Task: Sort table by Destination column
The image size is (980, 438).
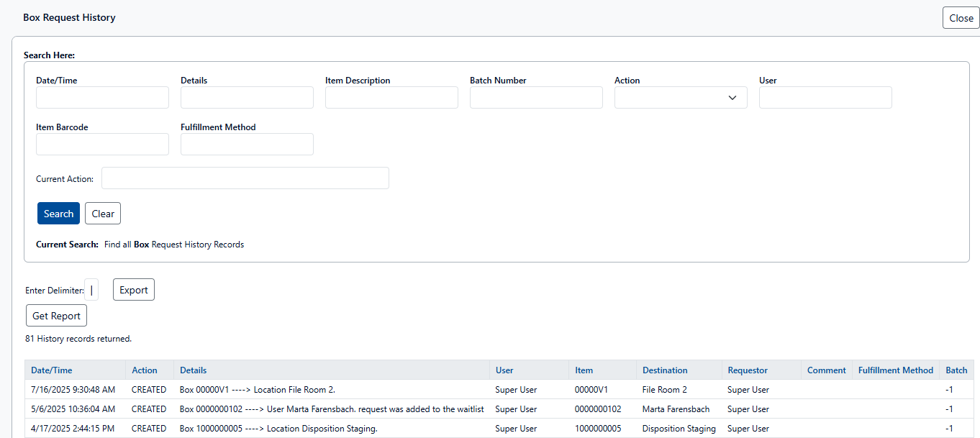Action: click(x=664, y=370)
